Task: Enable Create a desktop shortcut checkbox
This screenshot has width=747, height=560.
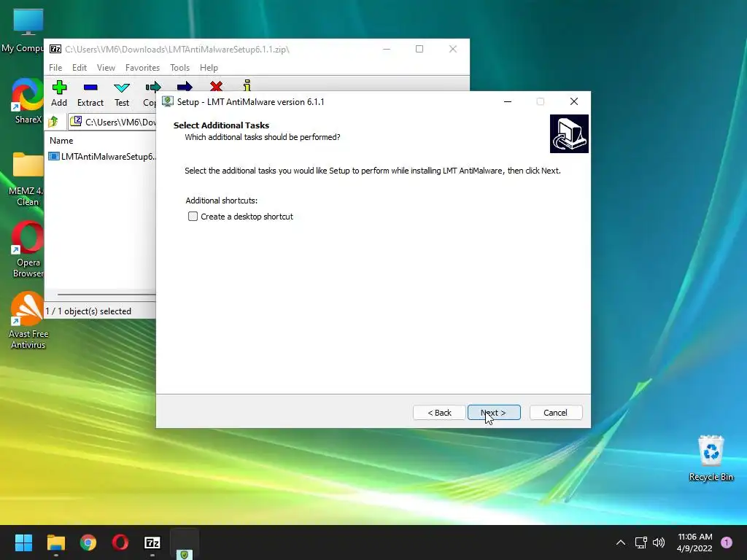Action: click(193, 216)
